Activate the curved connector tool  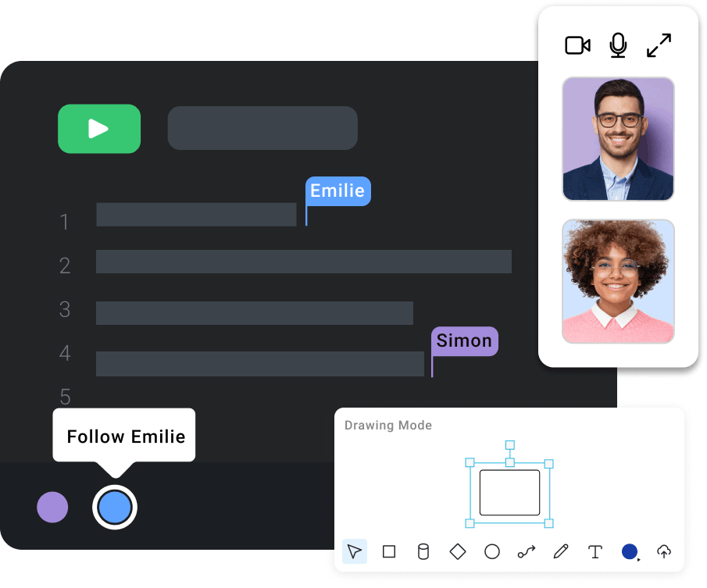[527, 552]
